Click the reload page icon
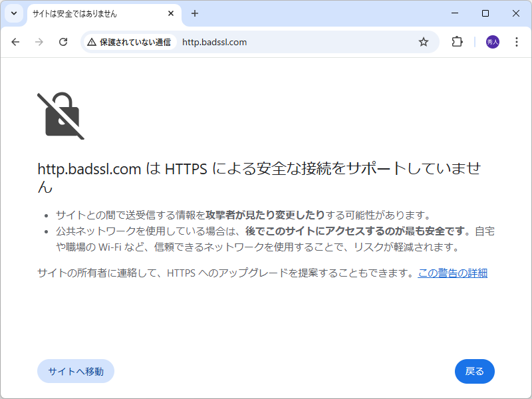Viewport: 532px width, 399px height. [x=63, y=41]
